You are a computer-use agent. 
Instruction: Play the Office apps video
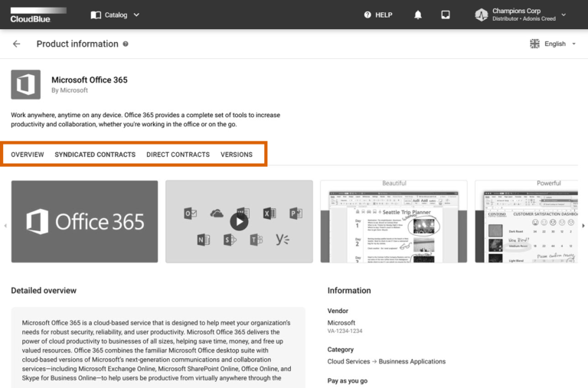(239, 222)
